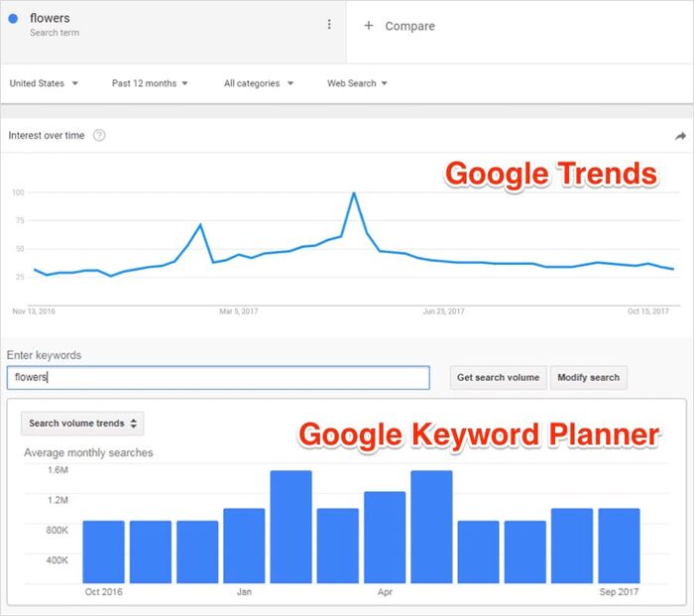694x616 pixels.
Task: Click the Oct 2016 bar
Action: coord(103,552)
